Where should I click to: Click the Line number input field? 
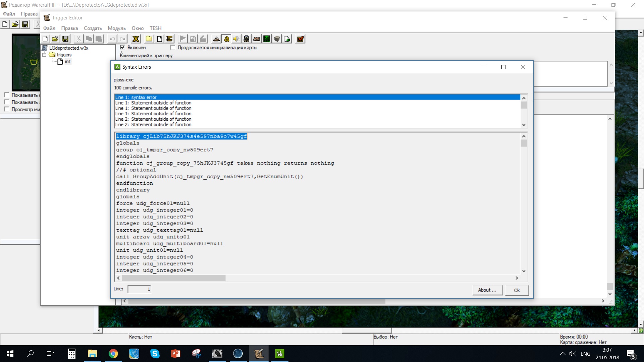pyautogui.click(x=139, y=289)
